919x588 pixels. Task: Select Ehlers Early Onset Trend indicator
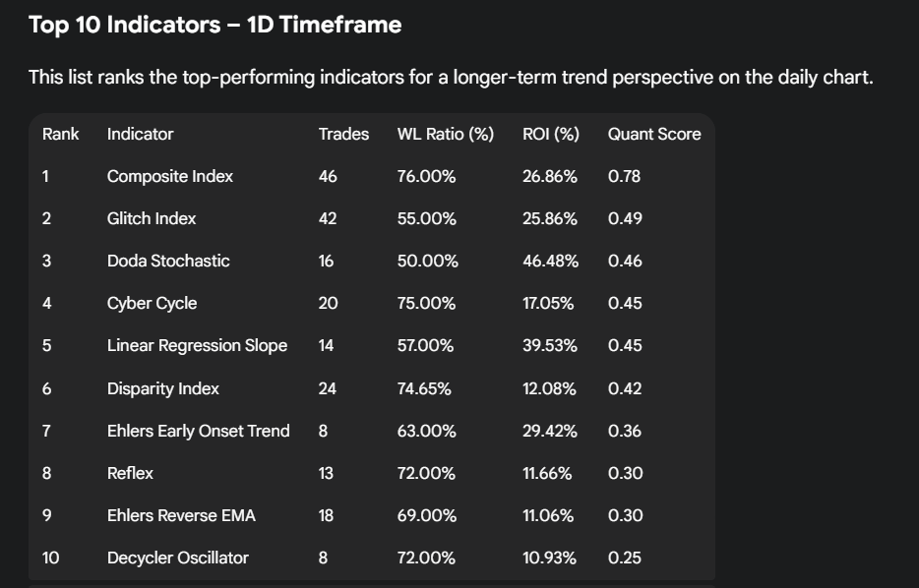198,431
